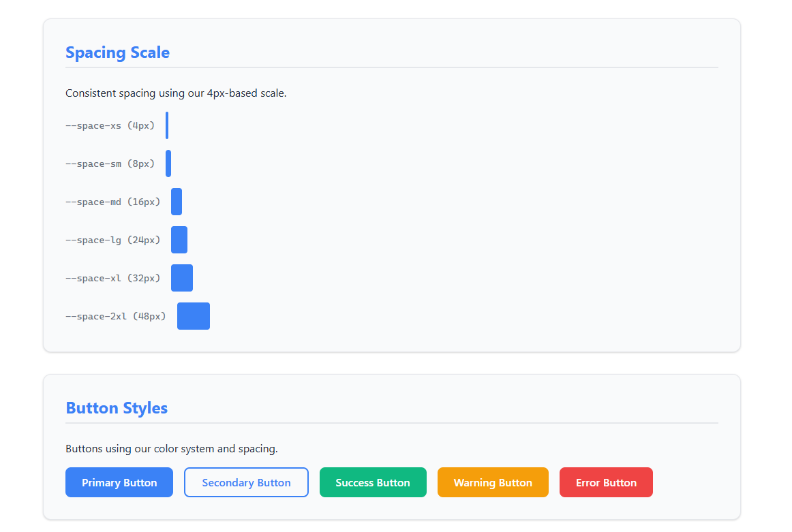Image resolution: width=792 pixels, height=532 pixels.
Task: Click the Error Button
Action: (606, 482)
